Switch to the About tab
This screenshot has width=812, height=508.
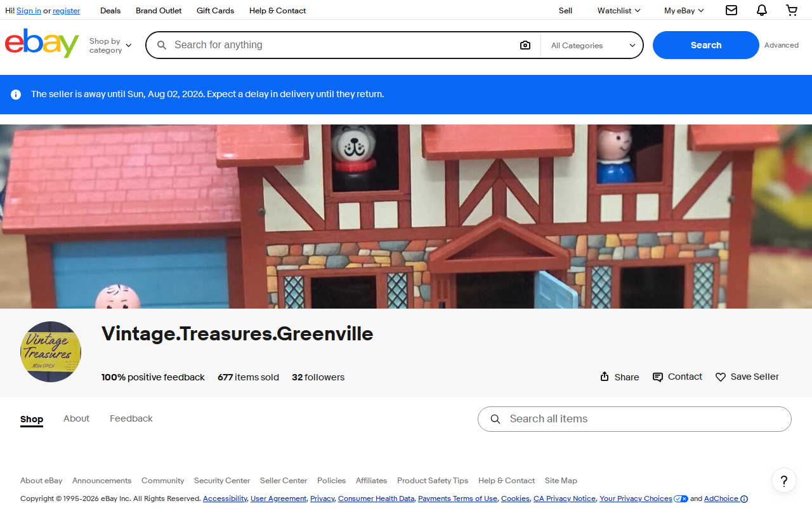(76, 418)
